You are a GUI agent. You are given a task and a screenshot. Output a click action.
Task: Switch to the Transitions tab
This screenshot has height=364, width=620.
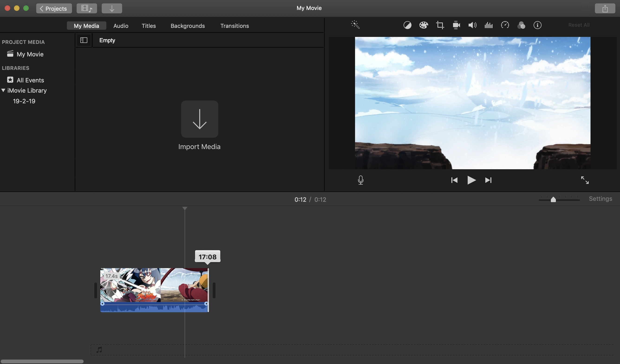[x=235, y=26]
